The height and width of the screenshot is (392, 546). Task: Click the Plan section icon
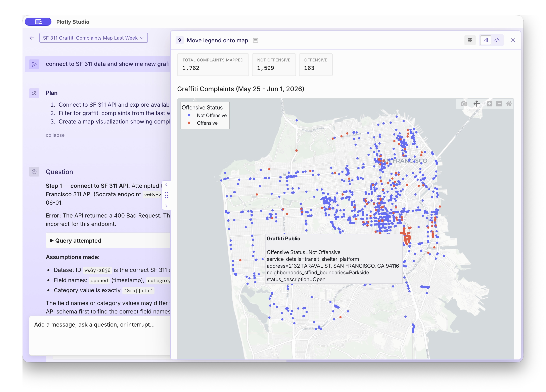[x=34, y=93]
